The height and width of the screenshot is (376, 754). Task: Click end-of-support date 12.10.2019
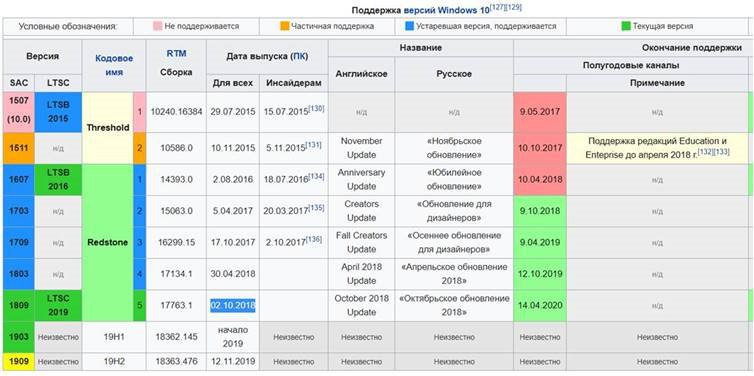click(540, 274)
